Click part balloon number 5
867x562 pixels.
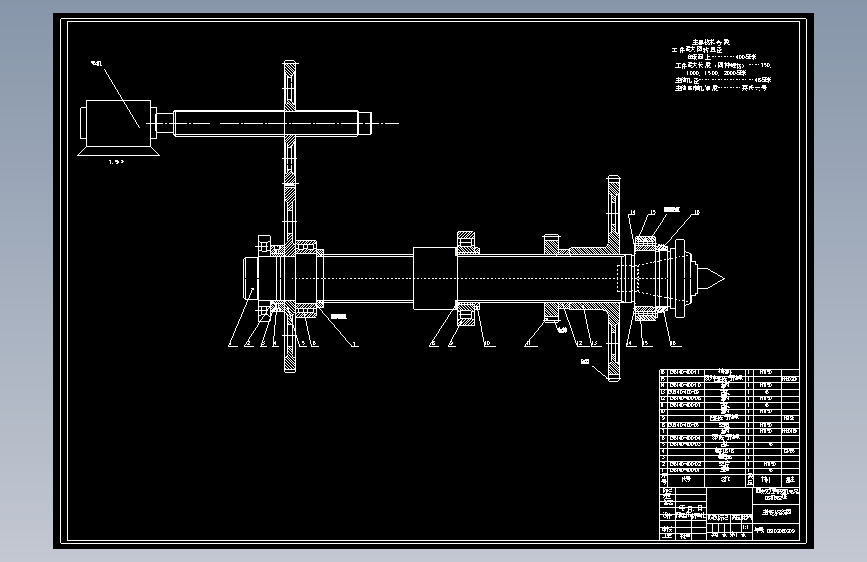coord(303,344)
